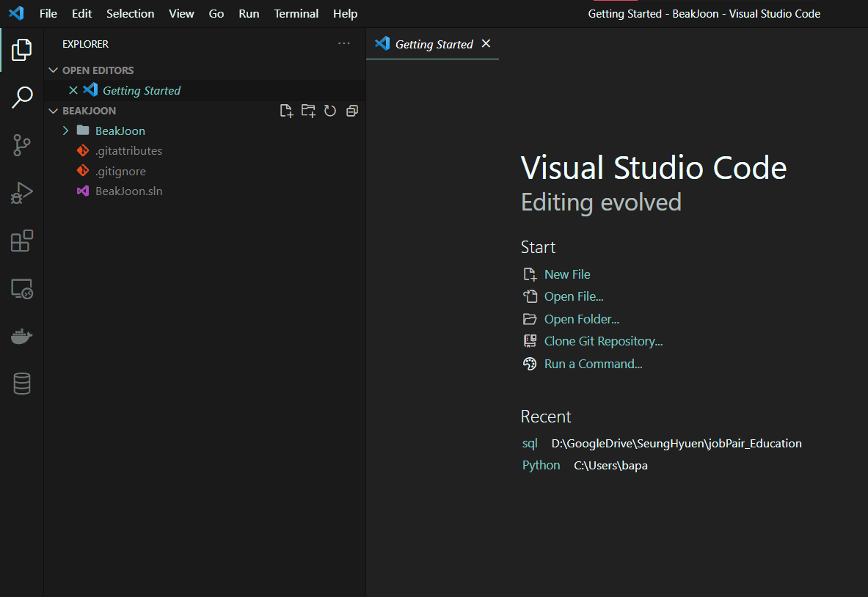Click the .gitattributes git icon
This screenshot has width=868, height=597.
tap(83, 150)
